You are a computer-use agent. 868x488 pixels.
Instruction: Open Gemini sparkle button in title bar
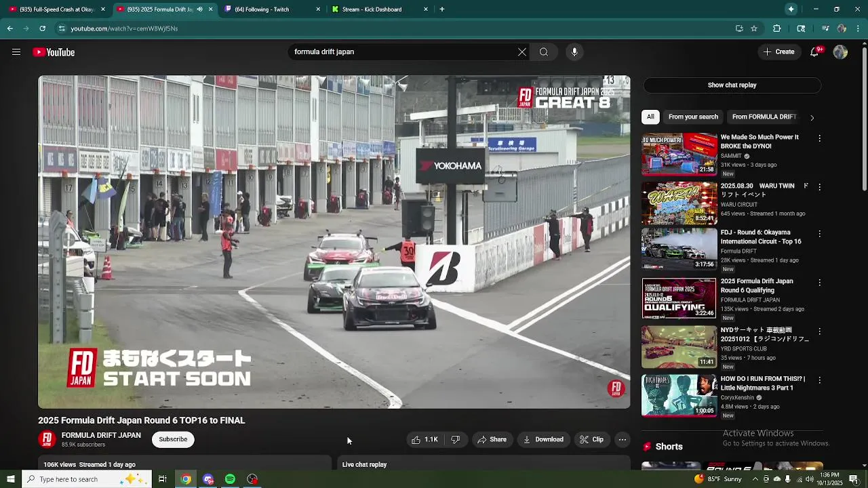791,9
